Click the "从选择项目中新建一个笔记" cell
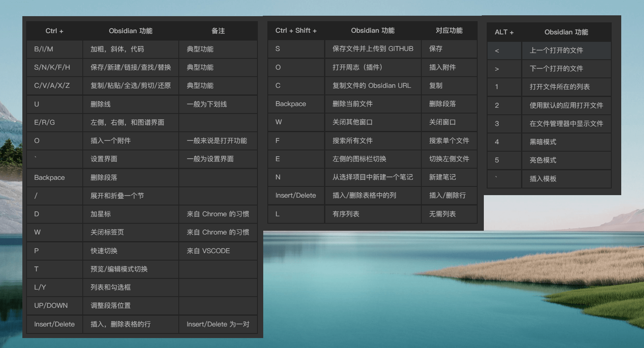The width and height of the screenshot is (644, 348). (x=372, y=177)
